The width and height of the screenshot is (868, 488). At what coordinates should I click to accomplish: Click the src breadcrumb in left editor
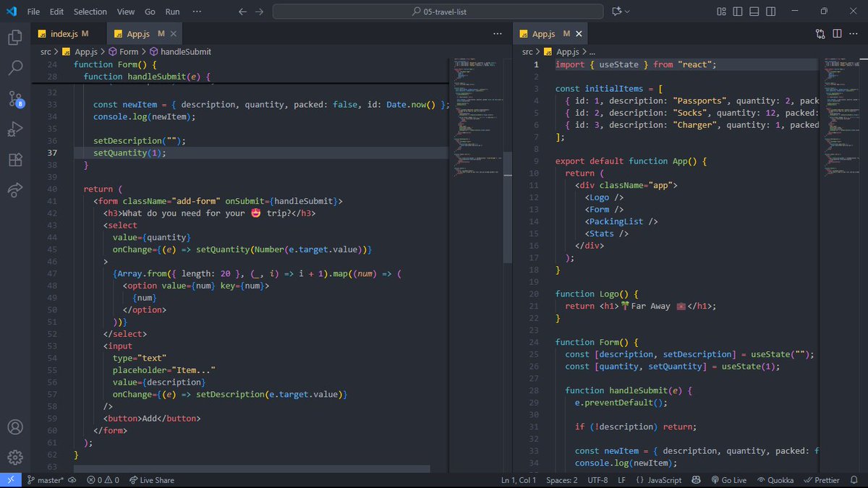(46, 52)
